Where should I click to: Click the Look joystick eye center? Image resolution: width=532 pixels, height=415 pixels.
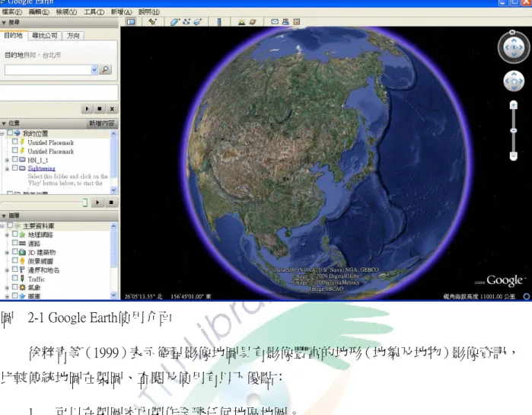point(514,47)
